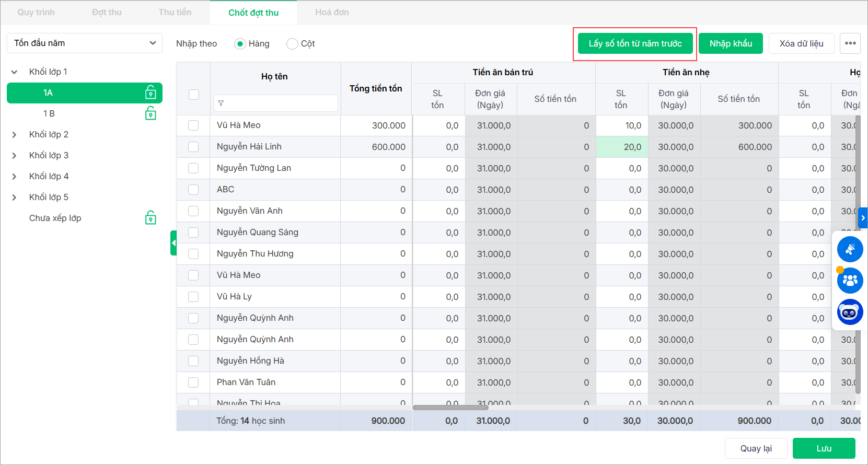This screenshot has height=465, width=868.
Task: Collapse the left class panel with green arrow
Action: tap(173, 243)
